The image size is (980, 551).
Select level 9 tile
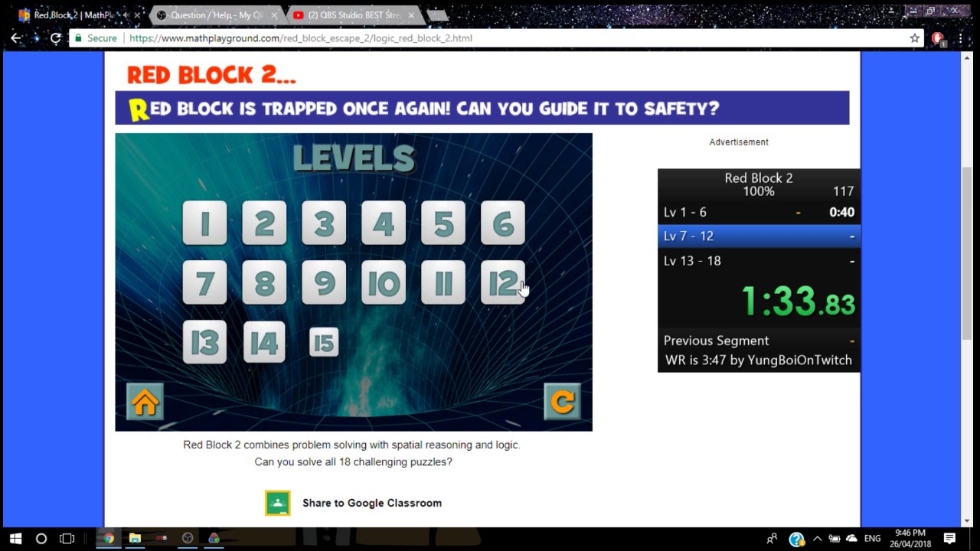[324, 282]
